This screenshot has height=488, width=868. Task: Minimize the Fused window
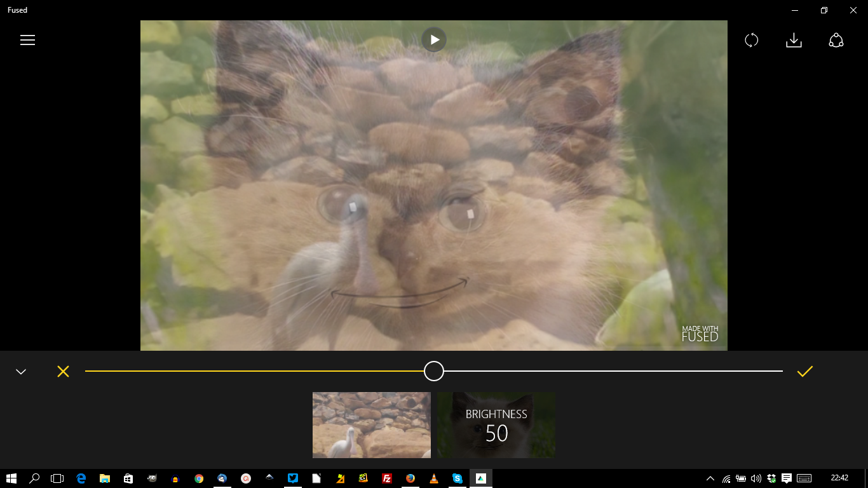pyautogui.click(x=795, y=10)
